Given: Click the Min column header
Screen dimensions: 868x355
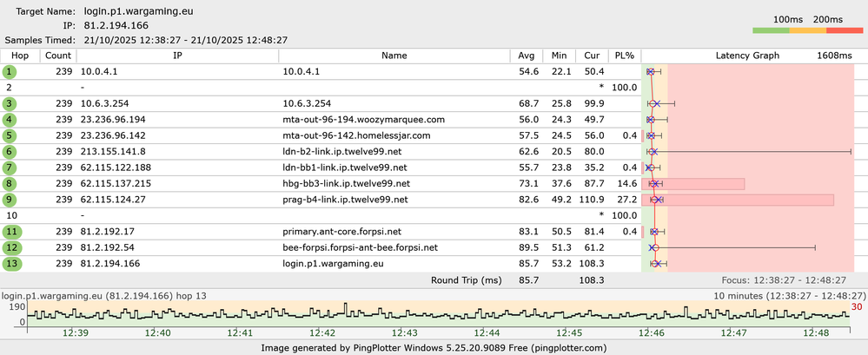Looking at the screenshot, I should [559, 56].
